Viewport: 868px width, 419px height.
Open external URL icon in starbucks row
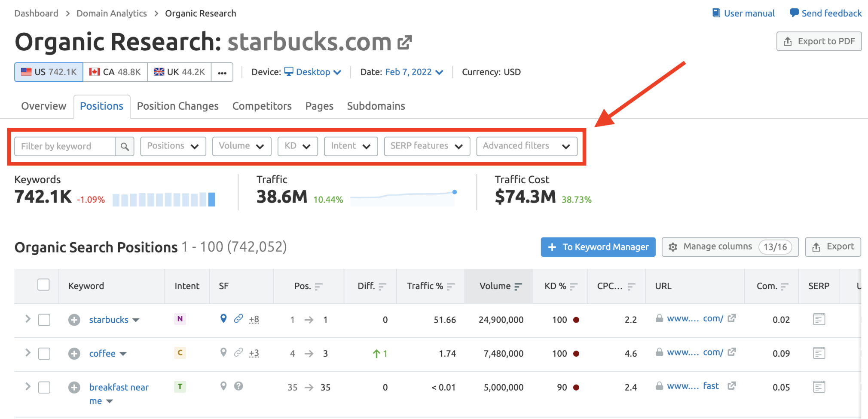pyautogui.click(x=732, y=318)
